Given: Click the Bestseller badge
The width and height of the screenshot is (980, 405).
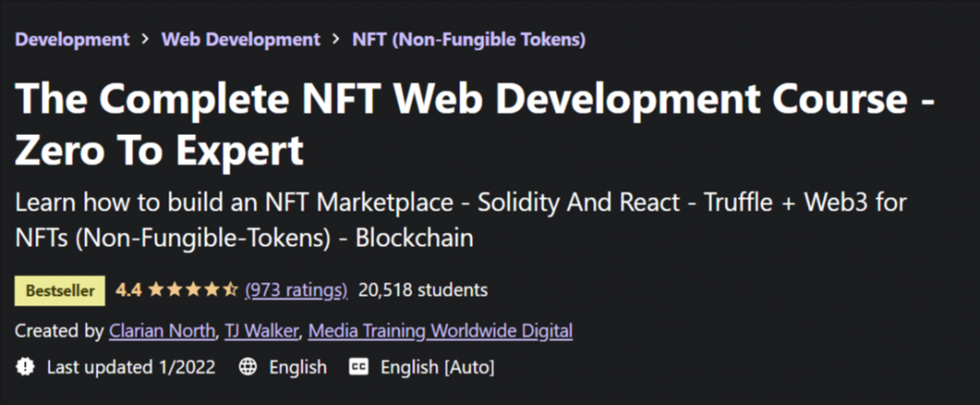Looking at the screenshot, I should pyautogui.click(x=60, y=291).
